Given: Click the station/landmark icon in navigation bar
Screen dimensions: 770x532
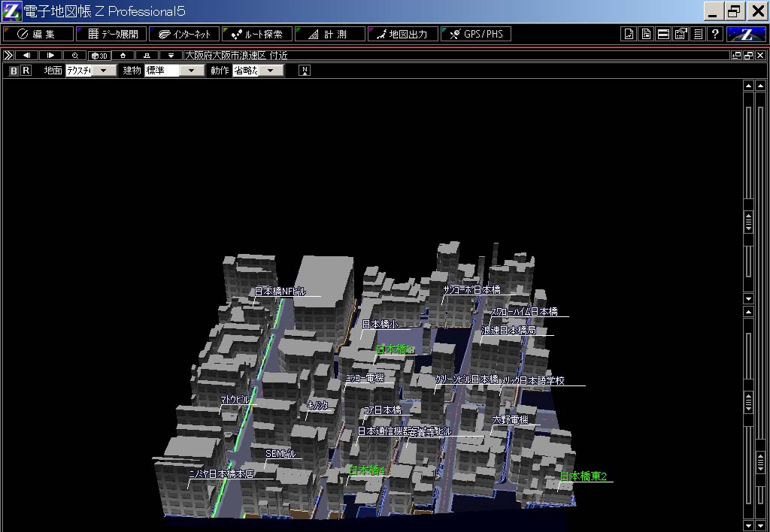Looking at the screenshot, I should (x=147, y=56).
